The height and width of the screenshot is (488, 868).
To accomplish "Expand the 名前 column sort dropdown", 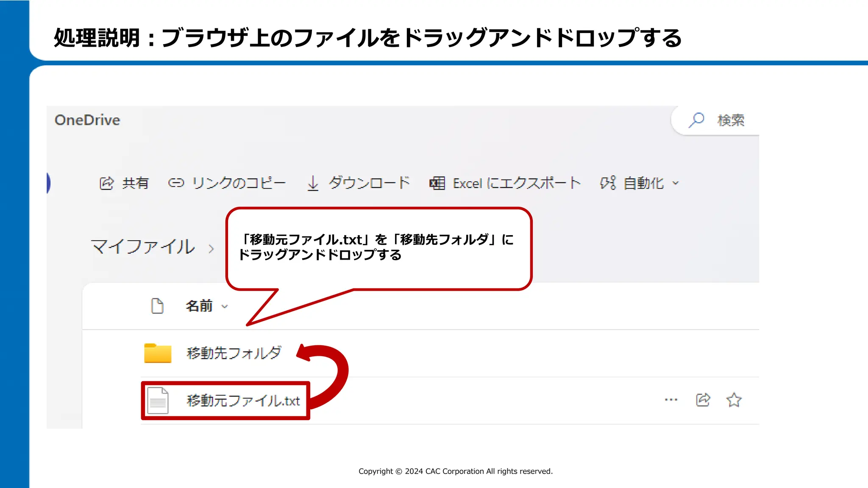I will (x=225, y=306).
